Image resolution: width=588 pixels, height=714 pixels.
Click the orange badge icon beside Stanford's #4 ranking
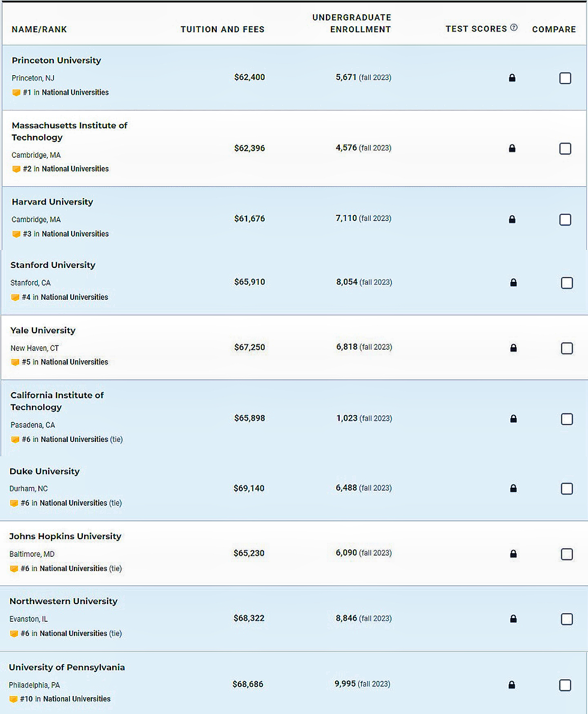tap(15, 297)
